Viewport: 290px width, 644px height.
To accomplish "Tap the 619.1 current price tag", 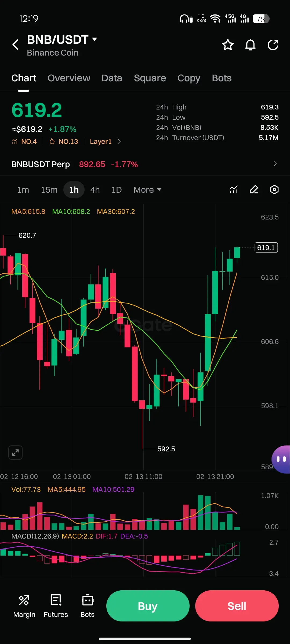I will pos(266,247).
